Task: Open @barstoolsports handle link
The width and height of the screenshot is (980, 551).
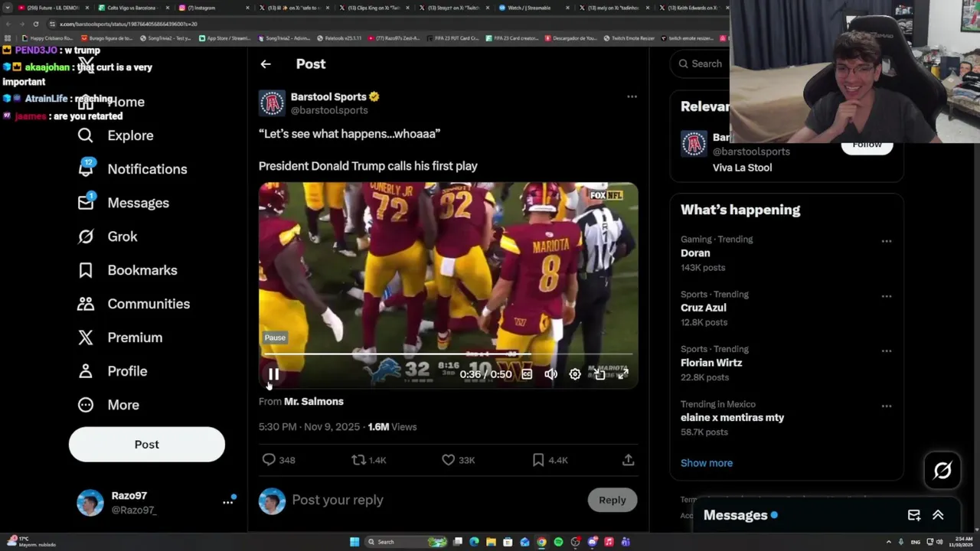Action: (329, 110)
